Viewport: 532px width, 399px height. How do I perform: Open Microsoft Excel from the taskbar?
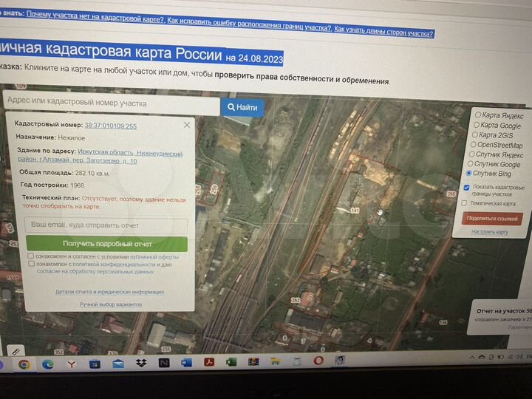pos(231,363)
